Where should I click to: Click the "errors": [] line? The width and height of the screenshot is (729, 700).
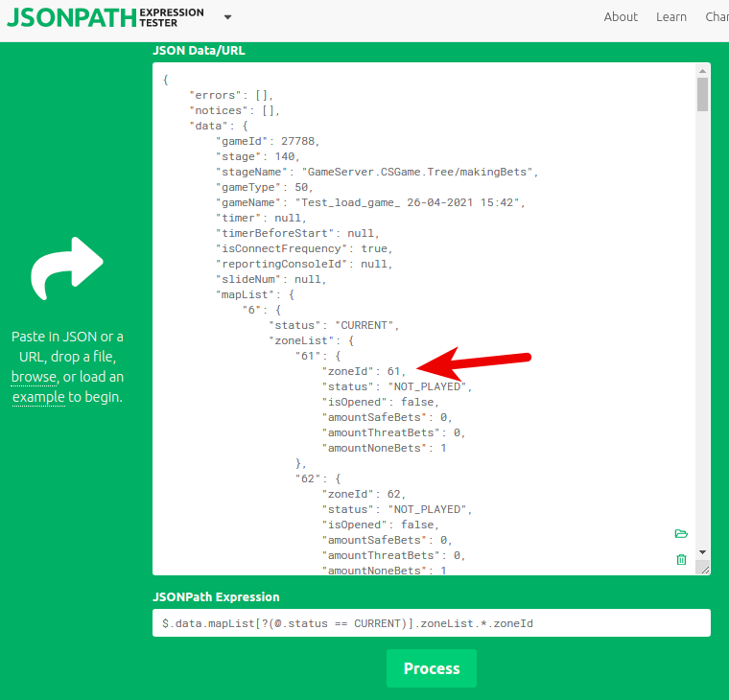click(231, 95)
